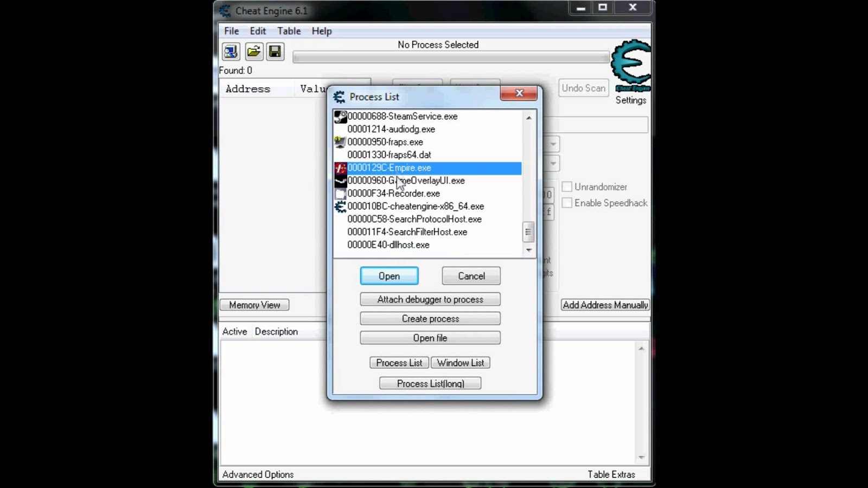Image resolution: width=868 pixels, height=488 pixels.
Task: Open Table Extras
Action: pos(611,474)
